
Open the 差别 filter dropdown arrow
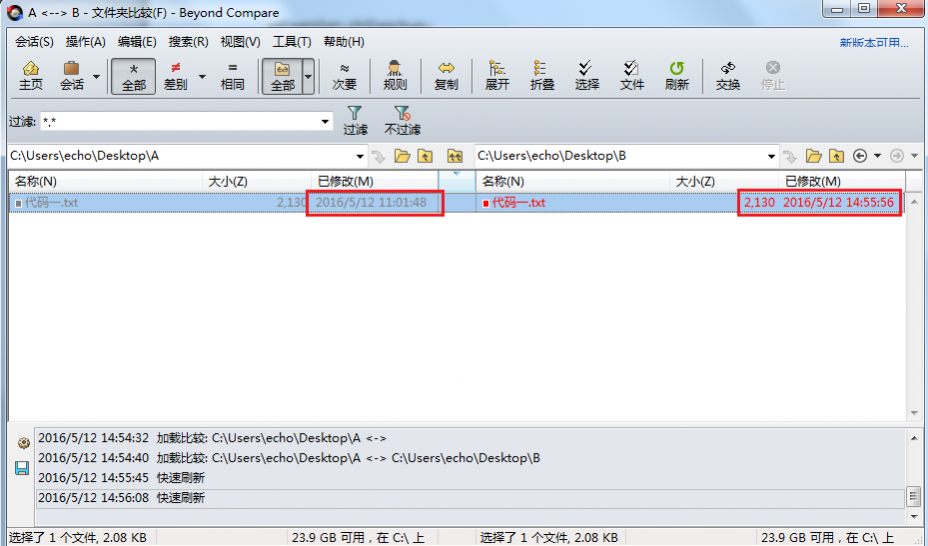(x=202, y=76)
